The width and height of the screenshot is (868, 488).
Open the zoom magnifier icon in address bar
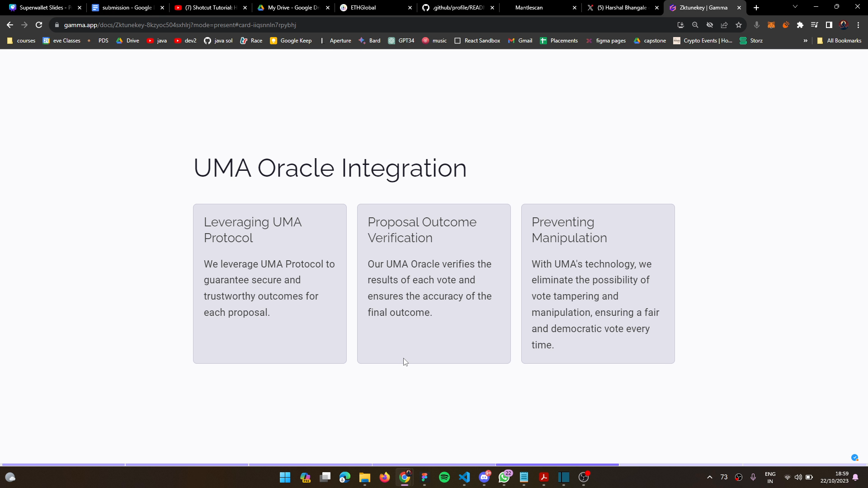695,25
